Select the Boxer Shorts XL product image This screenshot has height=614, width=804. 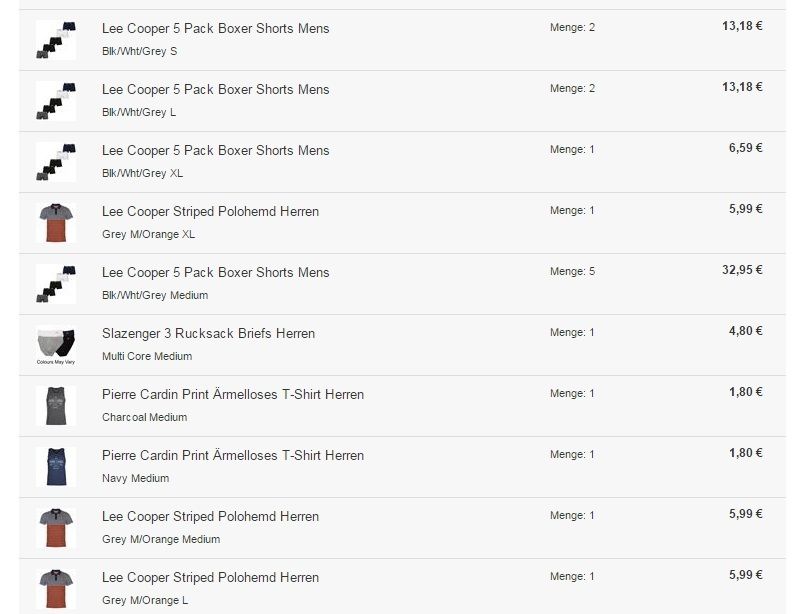point(55,162)
